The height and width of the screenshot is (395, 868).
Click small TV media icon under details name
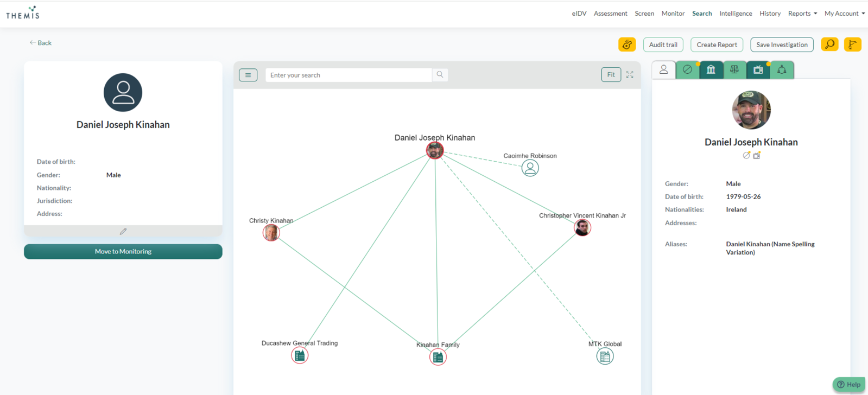pos(757,155)
